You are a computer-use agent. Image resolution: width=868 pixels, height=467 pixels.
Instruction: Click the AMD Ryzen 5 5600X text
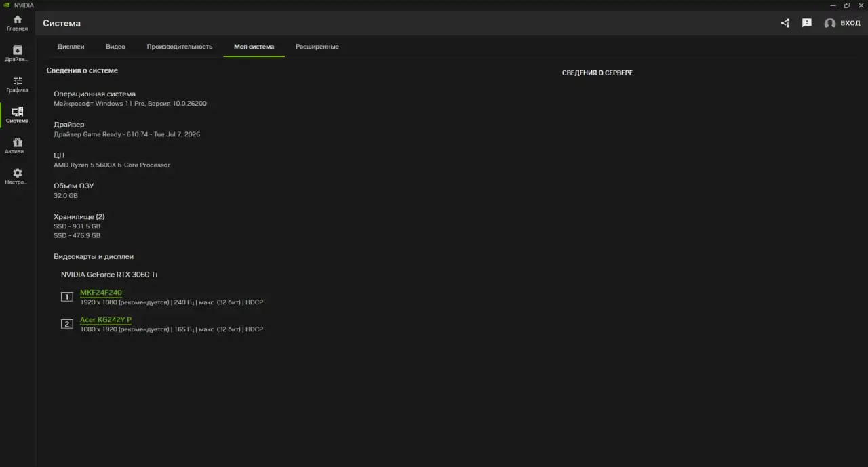click(x=112, y=165)
